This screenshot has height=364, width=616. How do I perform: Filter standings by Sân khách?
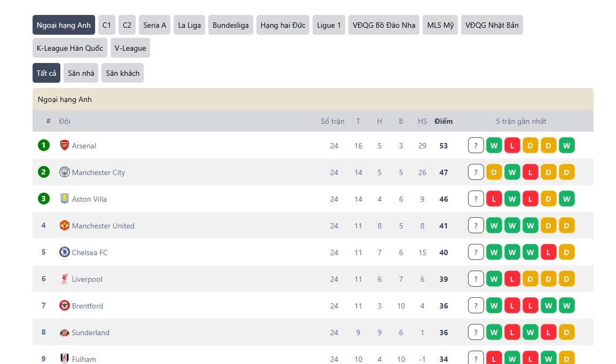click(x=122, y=73)
